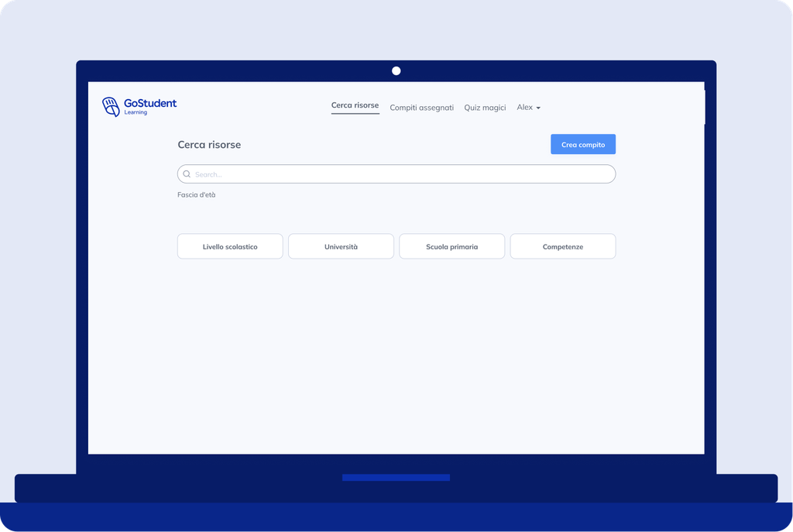Focus the Search input field
Image resolution: width=793 pixels, height=532 pixels.
tap(396, 174)
